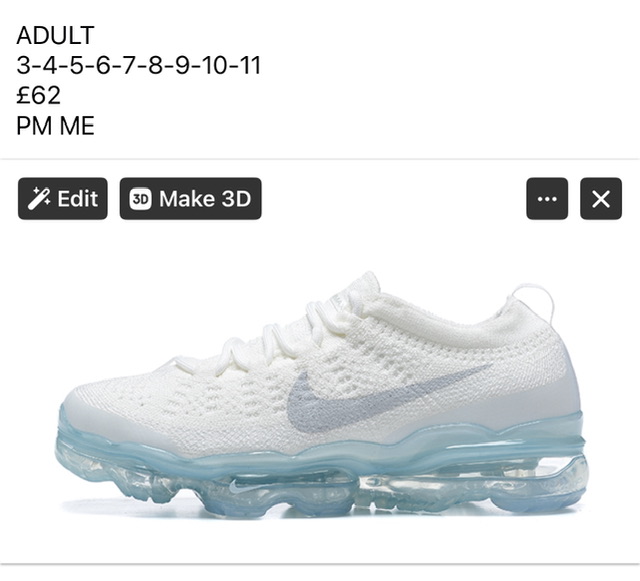Image resolution: width=640 pixels, height=581 pixels.
Task: Click the ADULT text in the caption
Action: coord(56,35)
